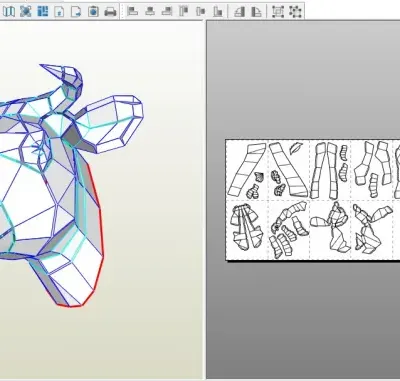
Task: Select the align right edges tool
Action: click(x=167, y=11)
